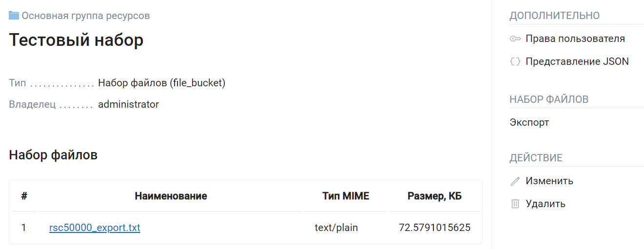Click the key icon for Права пользователя
The height and width of the screenshot is (249, 644).
tap(515, 39)
